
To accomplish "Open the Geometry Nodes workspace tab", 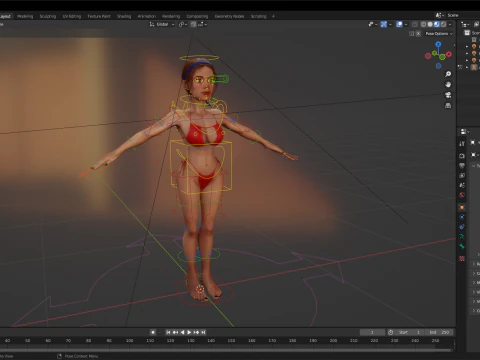I will (x=229, y=16).
